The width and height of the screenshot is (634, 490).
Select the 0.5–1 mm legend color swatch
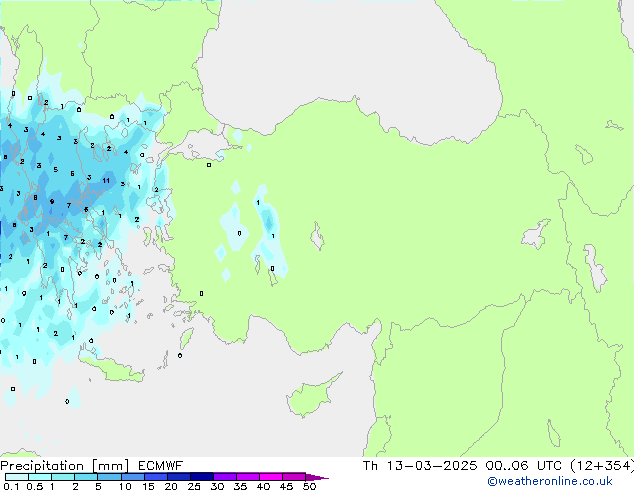pyautogui.click(x=40, y=477)
